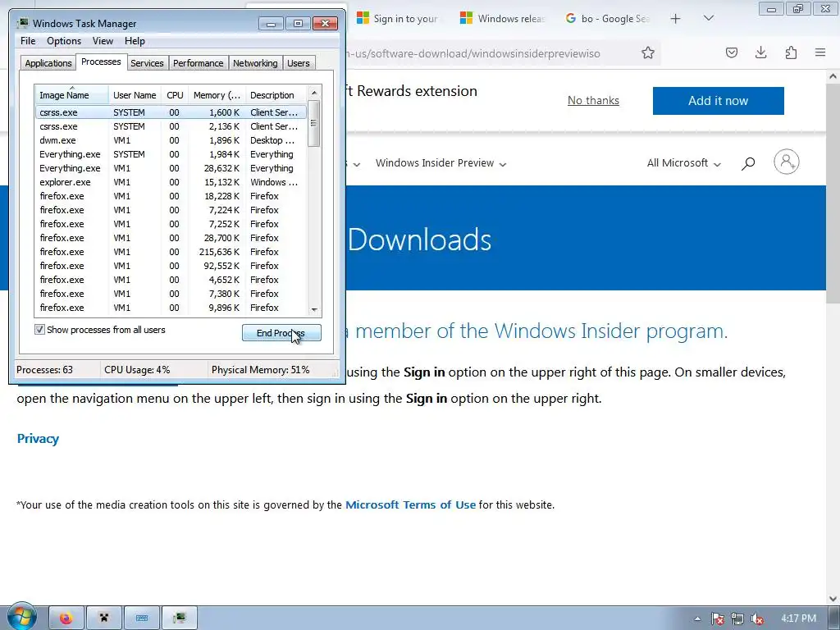Switch to the Users tab
Viewport: 840px width, 630px height.
pyautogui.click(x=299, y=63)
